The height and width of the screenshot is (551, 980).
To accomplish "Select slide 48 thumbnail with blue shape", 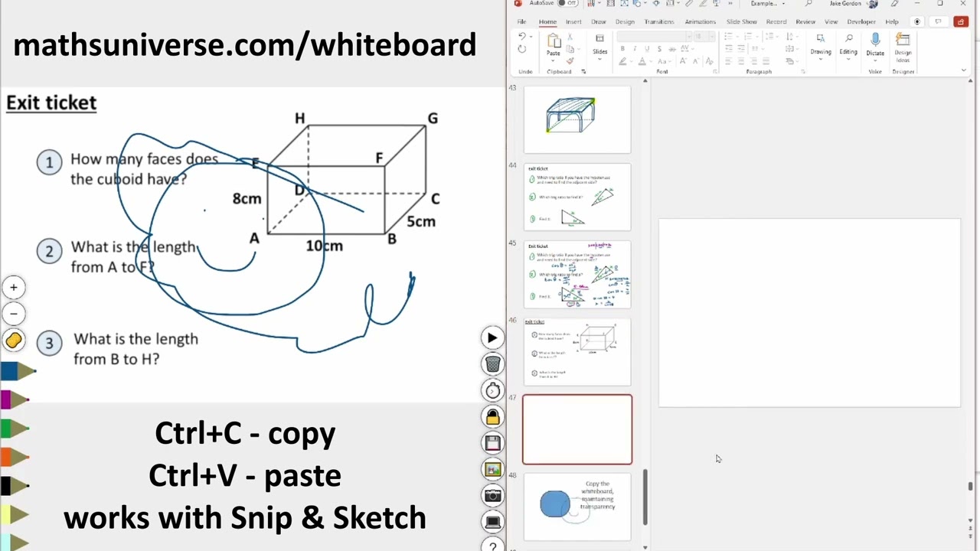I will coord(577,507).
